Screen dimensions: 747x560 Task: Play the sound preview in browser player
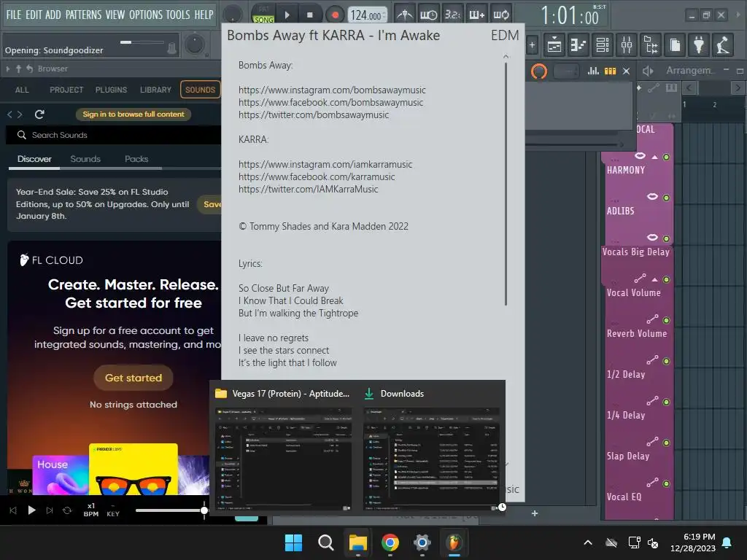coord(31,510)
